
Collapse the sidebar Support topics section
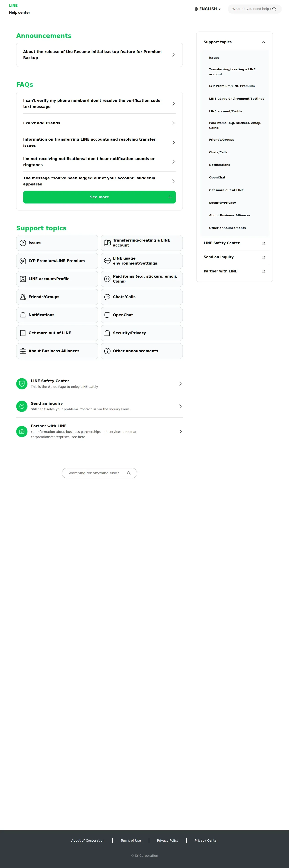click(x=263, y=42)
